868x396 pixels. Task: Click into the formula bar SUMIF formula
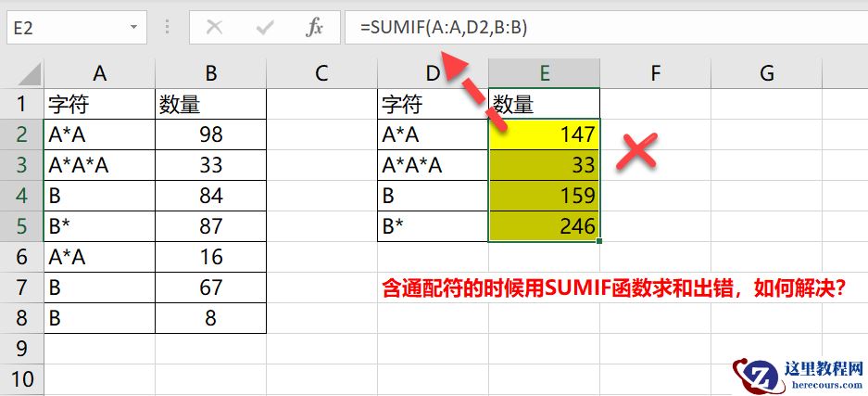(x=606, y=27)
